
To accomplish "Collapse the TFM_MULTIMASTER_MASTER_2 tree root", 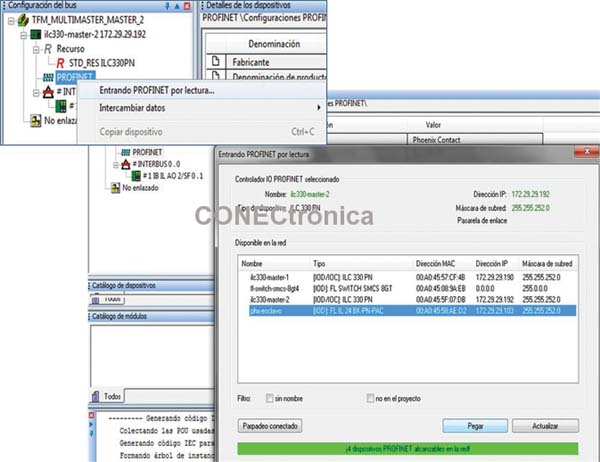I will click(x=9, y=19).
